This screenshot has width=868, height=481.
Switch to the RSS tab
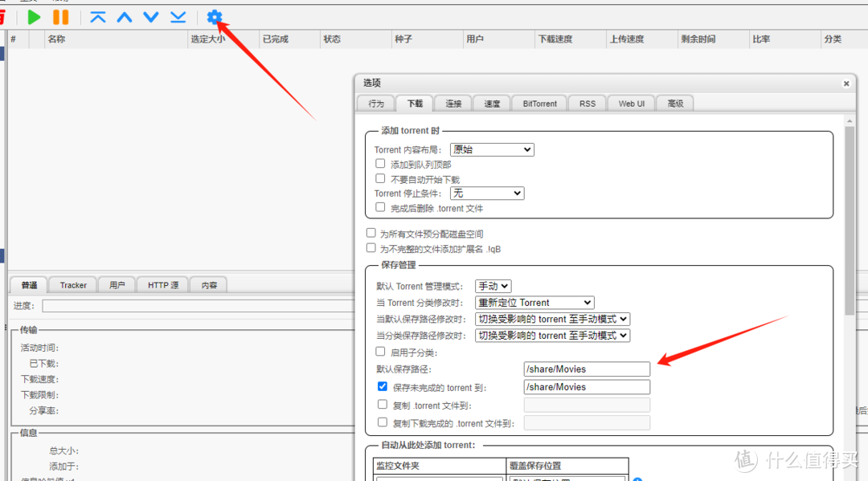tap(587, 103)
